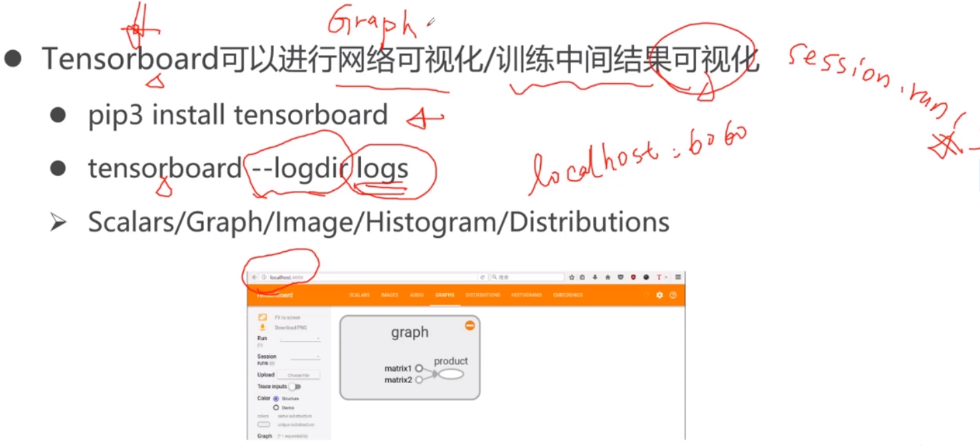Click the Choose File upload button
Viewport: 980px width, 446px height.
point(299,375)
